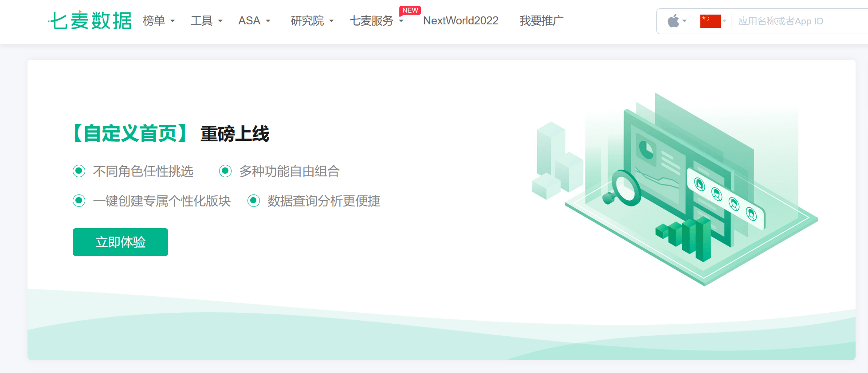
Task: Expand the 工具 dropdown menu
Action: click(x=206, y=21)
